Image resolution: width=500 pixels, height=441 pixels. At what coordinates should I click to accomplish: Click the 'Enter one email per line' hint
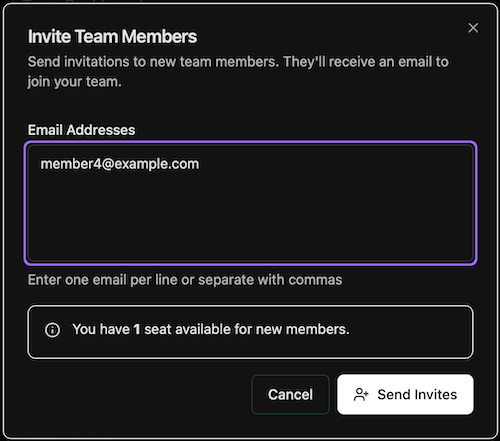(185, 280)
